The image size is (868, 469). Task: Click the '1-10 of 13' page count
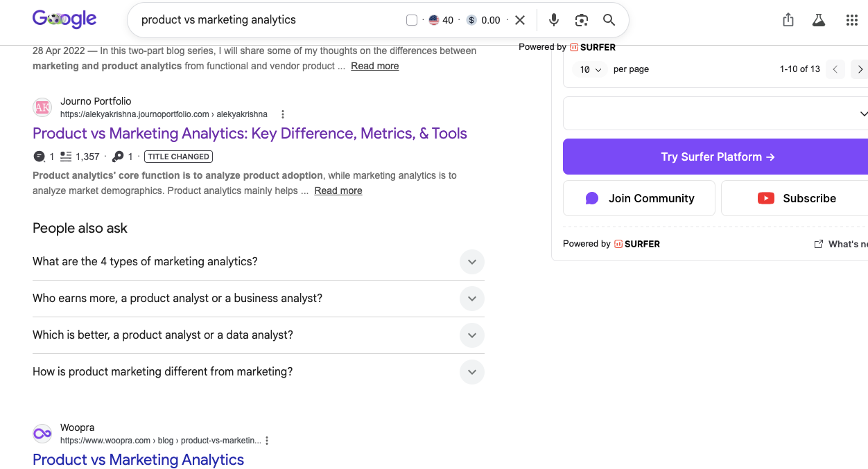800,69
